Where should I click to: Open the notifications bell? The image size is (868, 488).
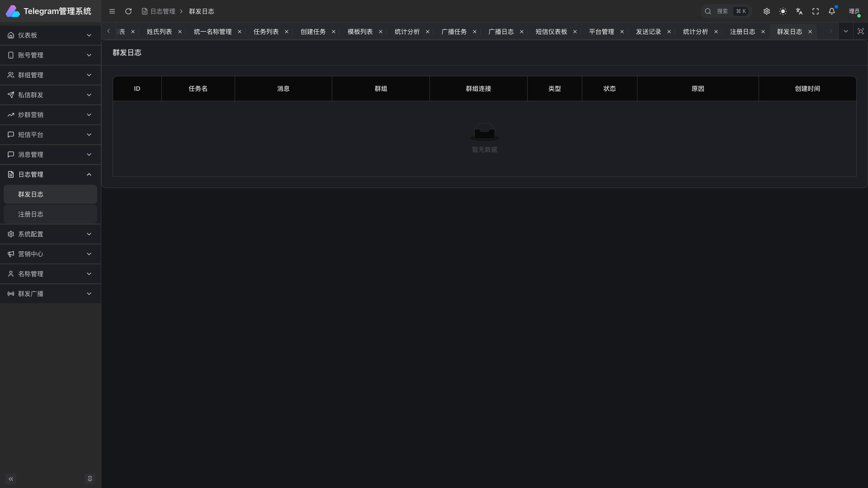tap(832, 11)
